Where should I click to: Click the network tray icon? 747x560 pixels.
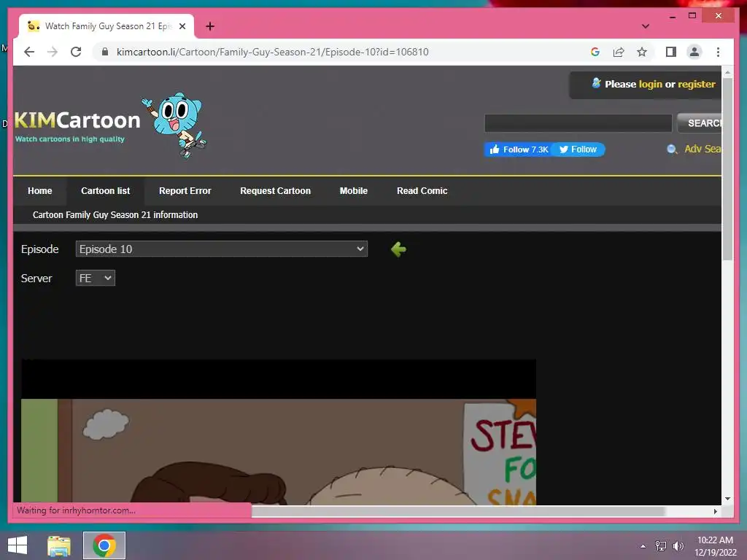pyautogui.click(x=661, y=546)
